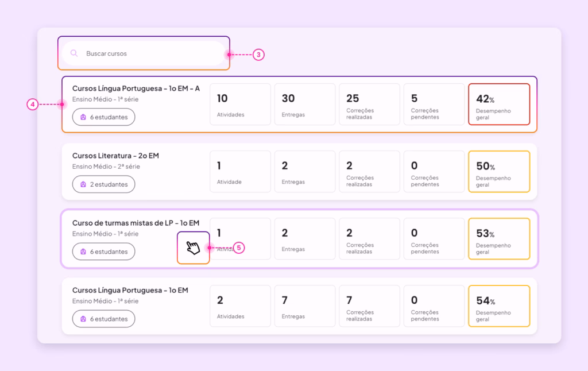588x371 pixels.
Task: Click the search magnifier icon
Action: tap(74, 53)
